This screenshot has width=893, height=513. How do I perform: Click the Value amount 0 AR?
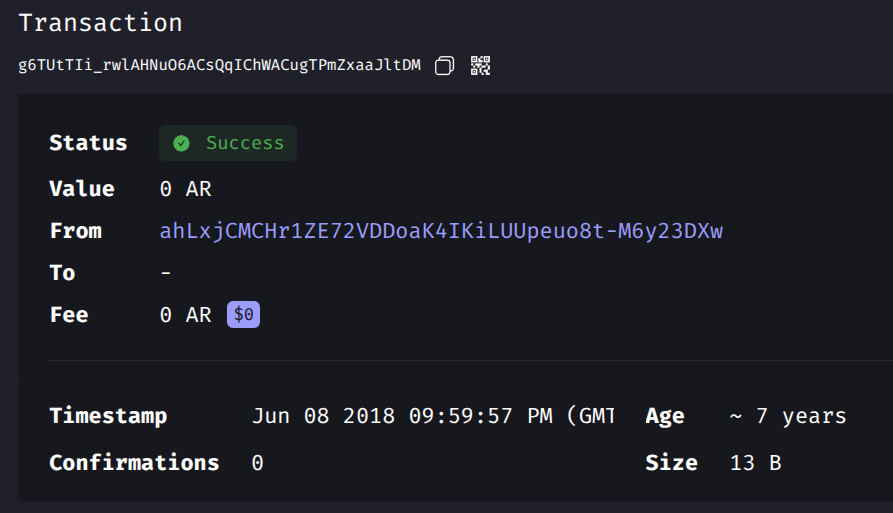click(x=186, y=189)
